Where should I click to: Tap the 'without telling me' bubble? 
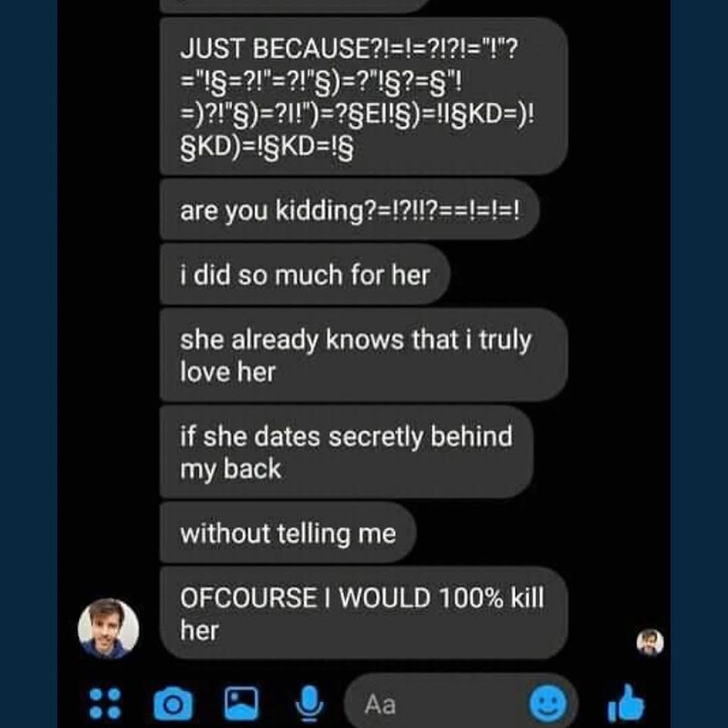[288, 533]
